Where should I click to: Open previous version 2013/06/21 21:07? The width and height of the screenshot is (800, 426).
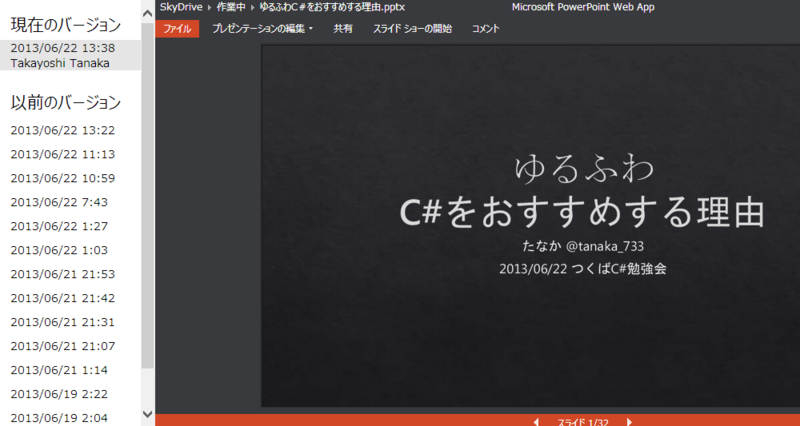[x=63, y=346]
